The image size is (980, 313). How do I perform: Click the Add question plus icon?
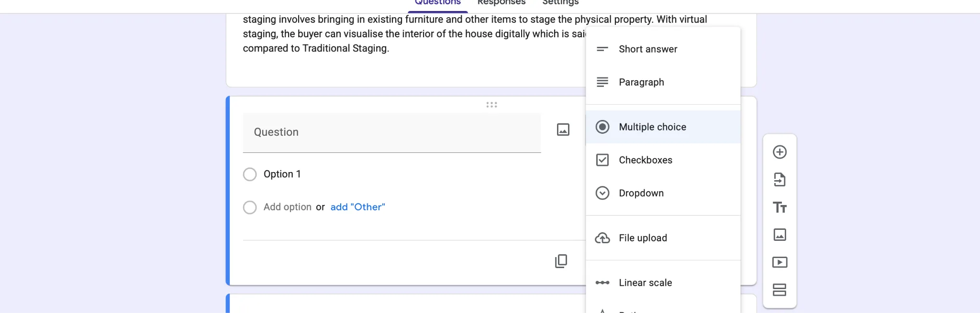pos(780,152)
